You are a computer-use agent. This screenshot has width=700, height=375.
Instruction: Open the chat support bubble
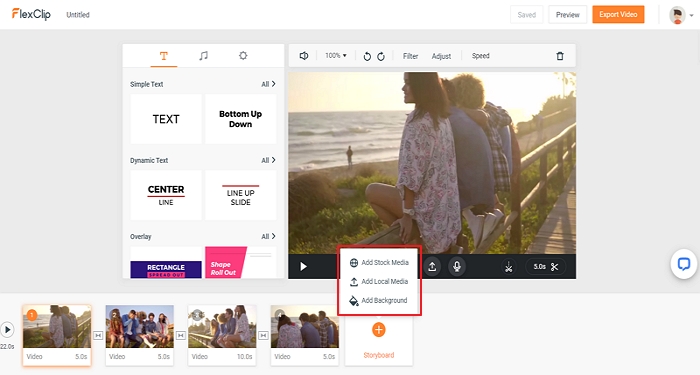point(683,264)
